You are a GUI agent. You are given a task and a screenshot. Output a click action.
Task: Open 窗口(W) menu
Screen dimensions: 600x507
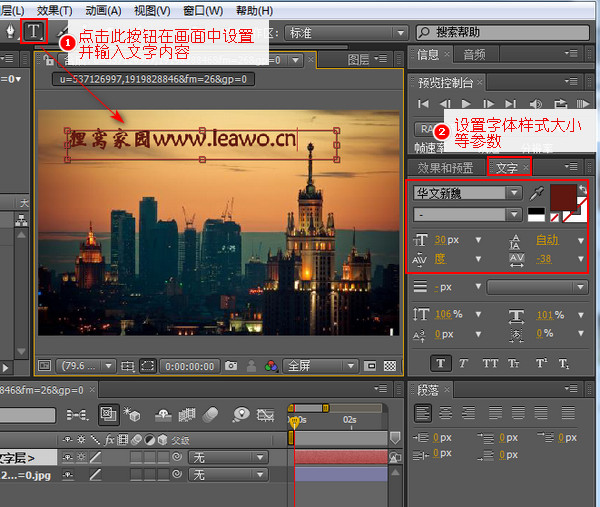click(x=203, y=11)
